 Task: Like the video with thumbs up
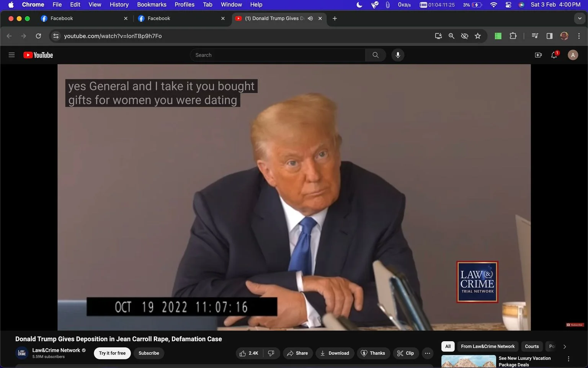(x=249, y=353)
